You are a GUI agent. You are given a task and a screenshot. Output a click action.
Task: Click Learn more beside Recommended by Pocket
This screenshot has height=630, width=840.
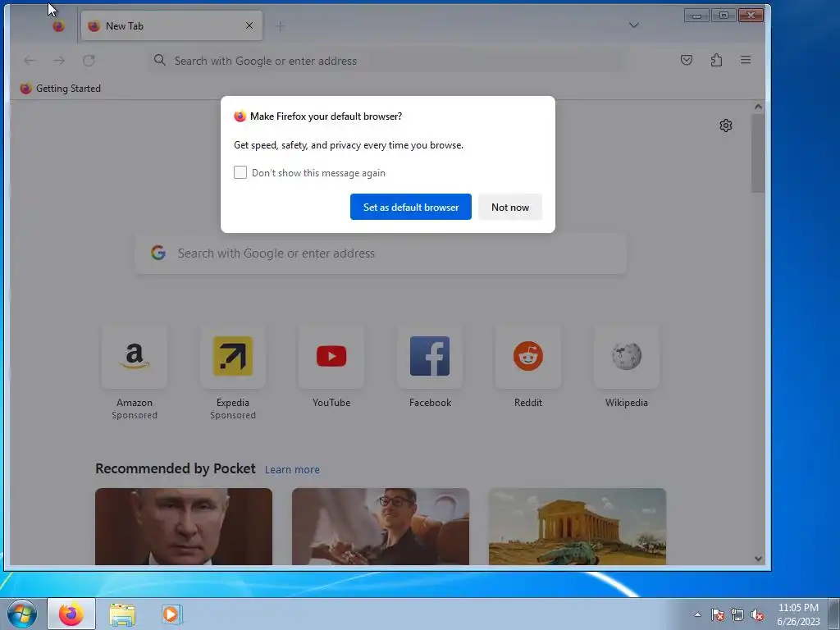pos(292,470)
